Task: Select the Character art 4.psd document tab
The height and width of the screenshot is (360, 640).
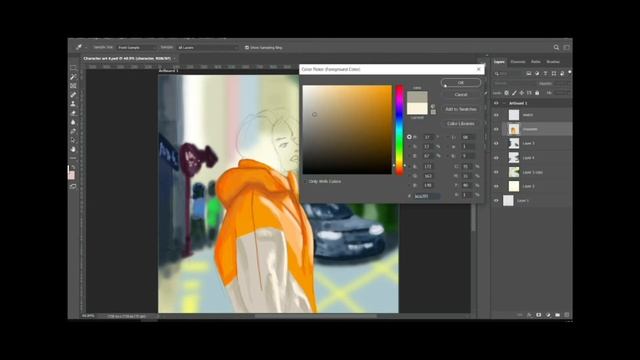Action: coord(127,58)
